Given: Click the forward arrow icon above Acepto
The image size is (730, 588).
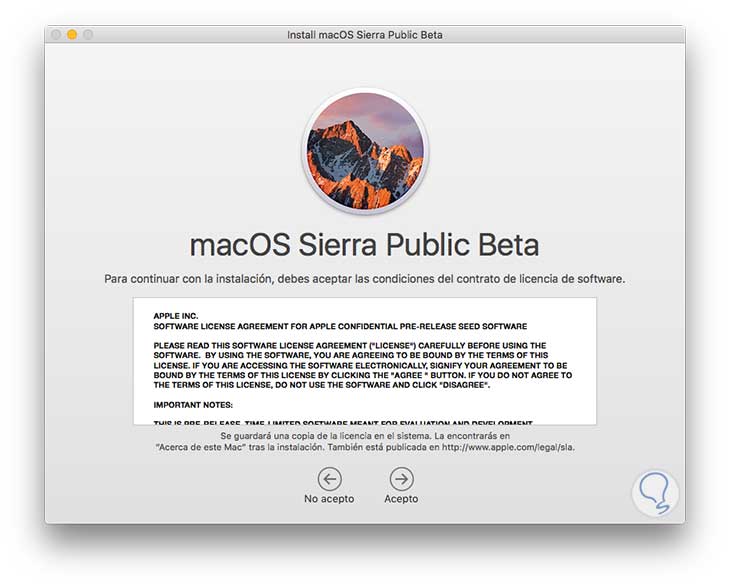Looking at the screenshot, I should tap(401, 479).
